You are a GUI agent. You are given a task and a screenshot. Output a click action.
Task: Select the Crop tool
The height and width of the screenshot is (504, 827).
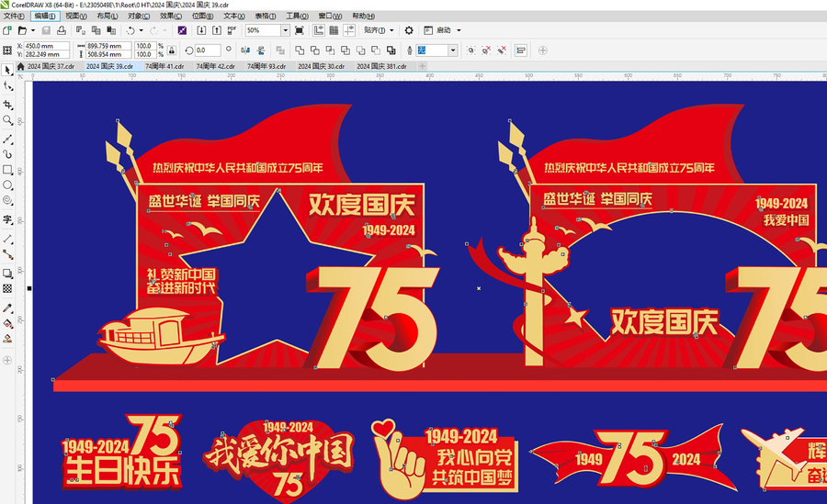(x=7, y=105)
